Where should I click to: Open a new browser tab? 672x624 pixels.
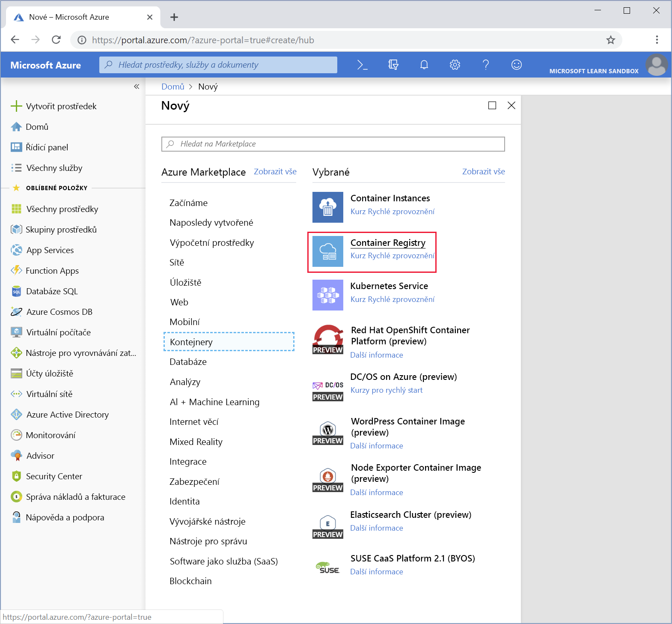pyautogui.click(x=174, y=17)
